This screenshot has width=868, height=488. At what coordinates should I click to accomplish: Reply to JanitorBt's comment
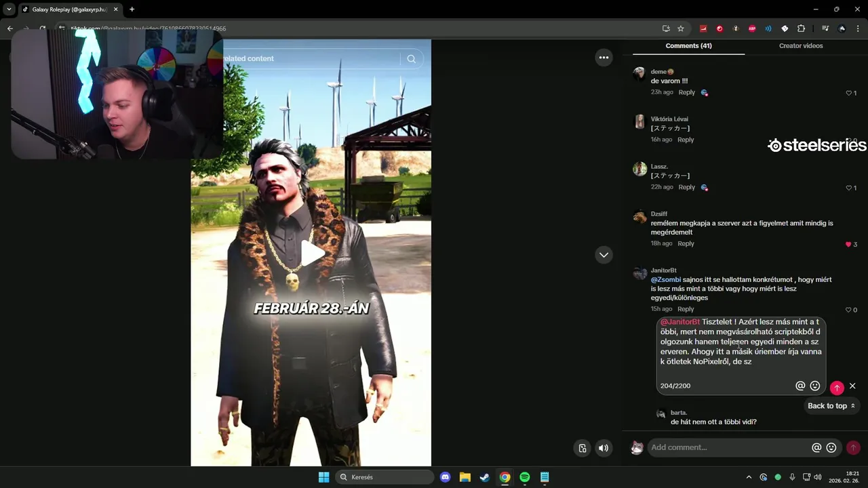[686, 309]
